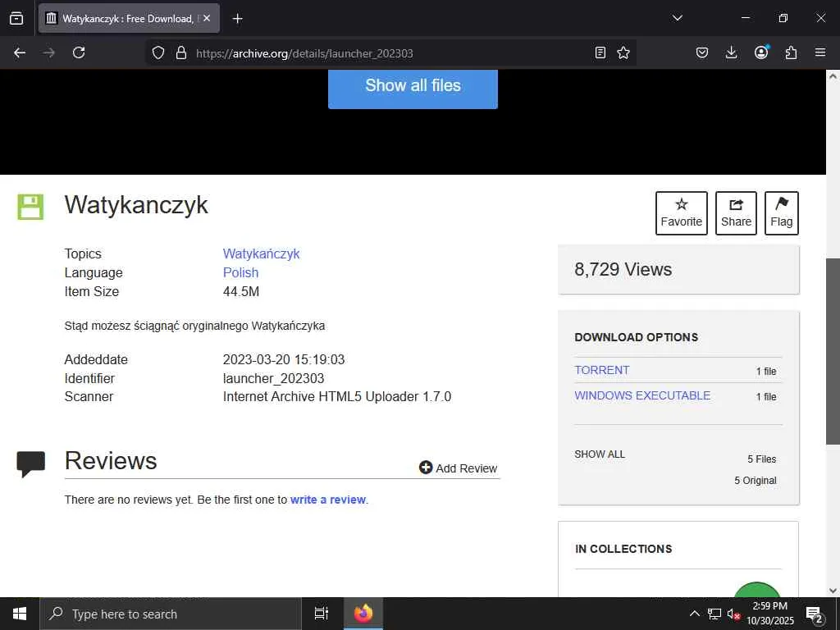Click the write a review link

(x=328, y=500)
